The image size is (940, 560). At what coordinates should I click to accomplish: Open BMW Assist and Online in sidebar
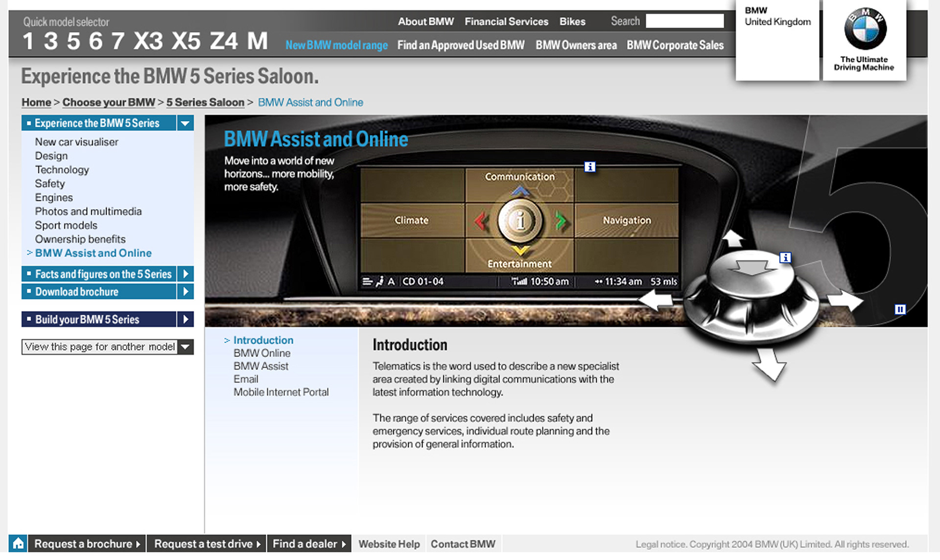(x=94, y=253)
